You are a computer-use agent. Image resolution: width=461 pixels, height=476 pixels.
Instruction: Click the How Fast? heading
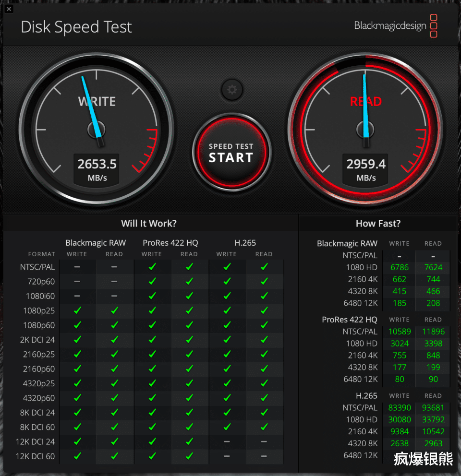pyautogui.click(x=378, y=224)
